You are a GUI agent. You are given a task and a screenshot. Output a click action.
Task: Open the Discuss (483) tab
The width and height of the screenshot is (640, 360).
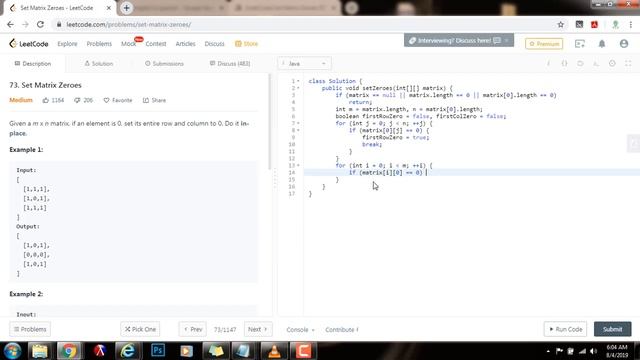click(230, 64)
